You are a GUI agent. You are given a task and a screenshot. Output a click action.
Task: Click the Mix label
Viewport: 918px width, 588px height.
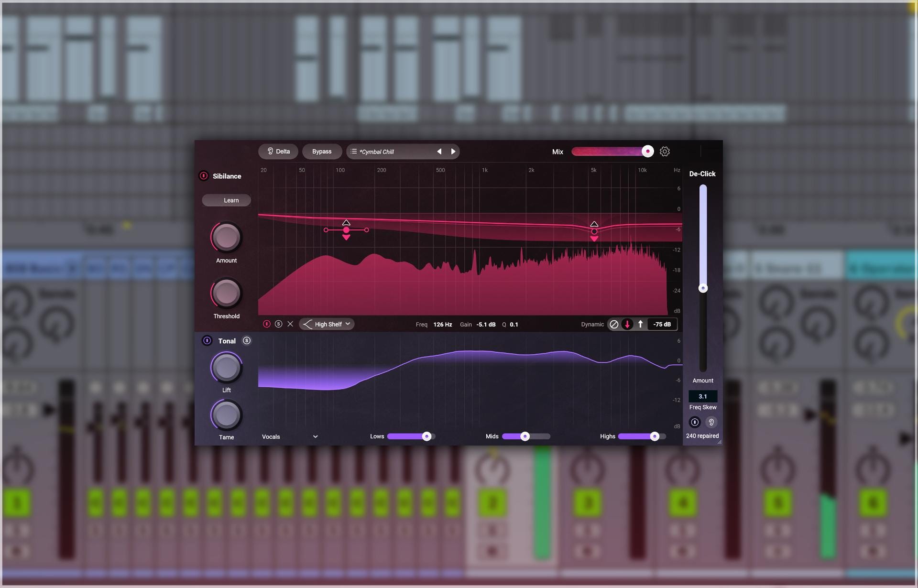[557, 152]
